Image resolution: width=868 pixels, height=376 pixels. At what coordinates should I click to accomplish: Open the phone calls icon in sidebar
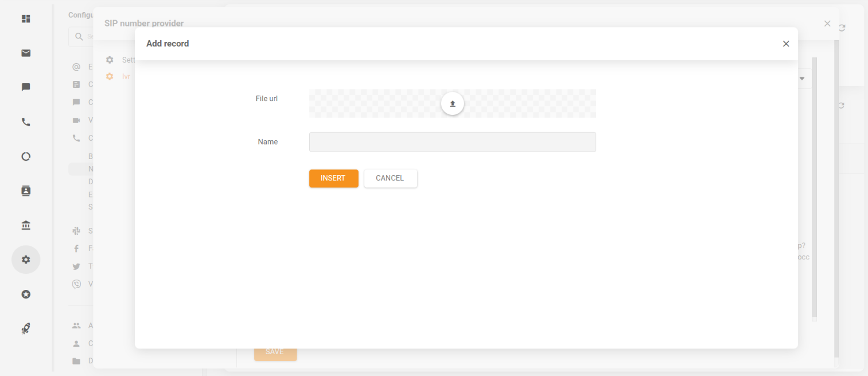(x=26, y=122)
